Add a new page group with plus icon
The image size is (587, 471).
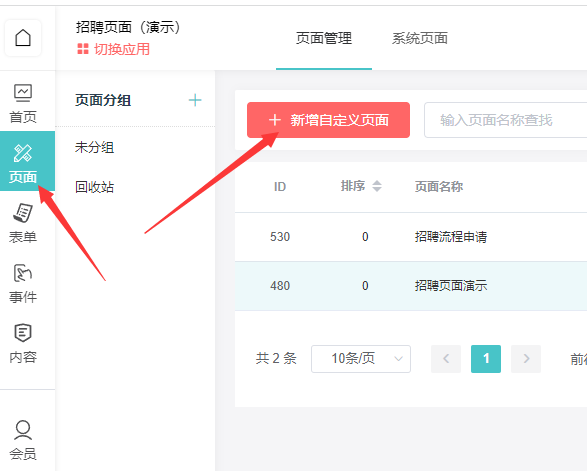[195, 100]
